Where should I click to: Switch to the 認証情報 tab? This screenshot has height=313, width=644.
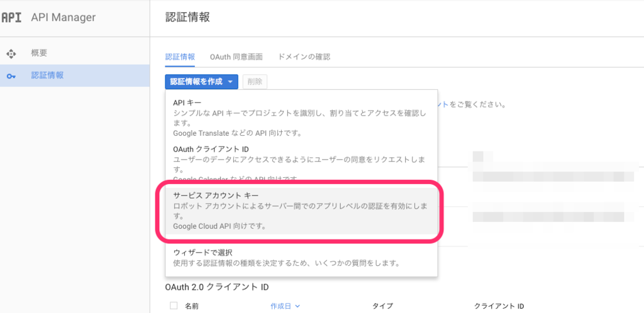[x=180, y=57]
